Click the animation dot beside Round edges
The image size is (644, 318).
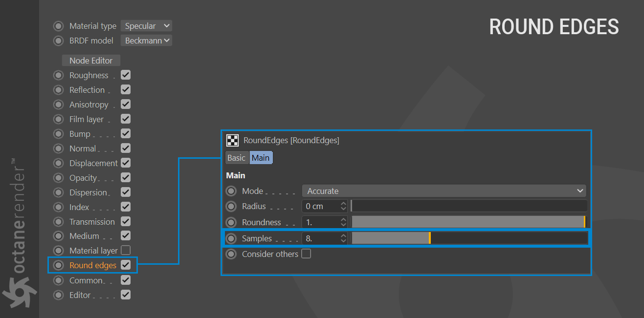(59, 265)
